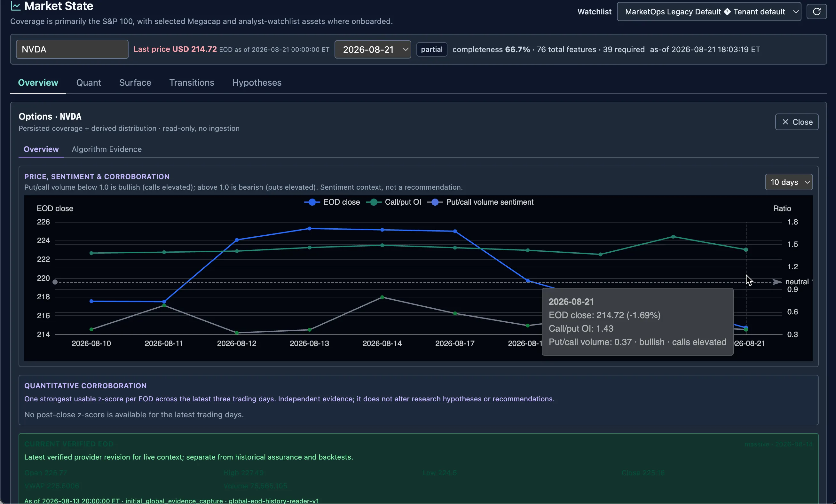Image resolution: width=836 pixels, height=504 pixels.
Task: Click the 'Options · NVDA' panel title
Action: (x=50, y=116)
